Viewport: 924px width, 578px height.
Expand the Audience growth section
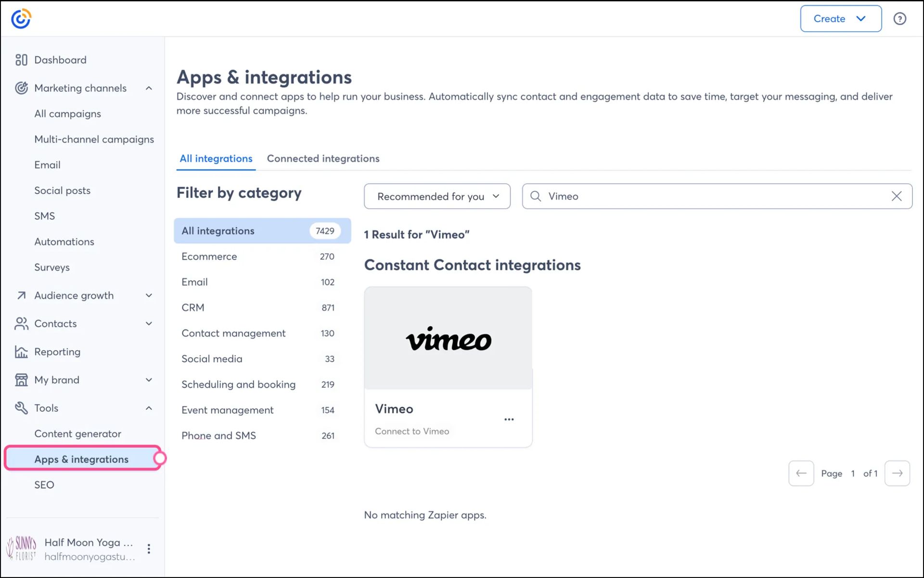149,295
